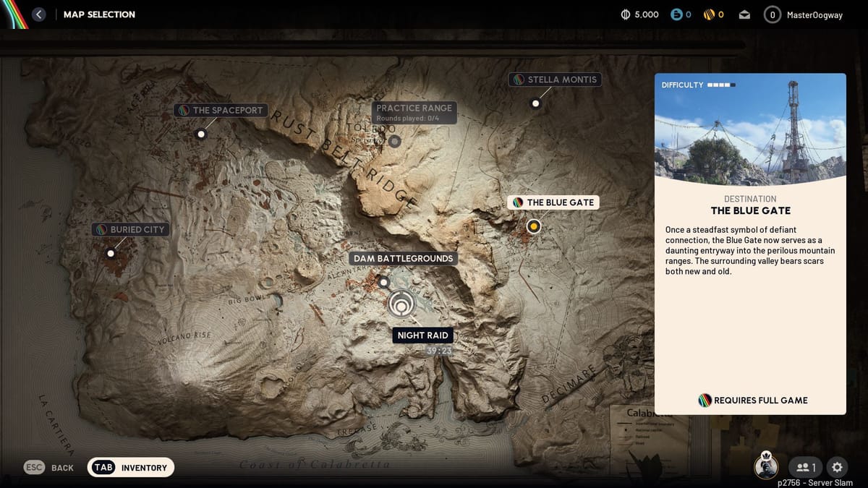Click the party members icon showing 1 player
Viewport: 868px width, 488px height.
click(804, 468)
